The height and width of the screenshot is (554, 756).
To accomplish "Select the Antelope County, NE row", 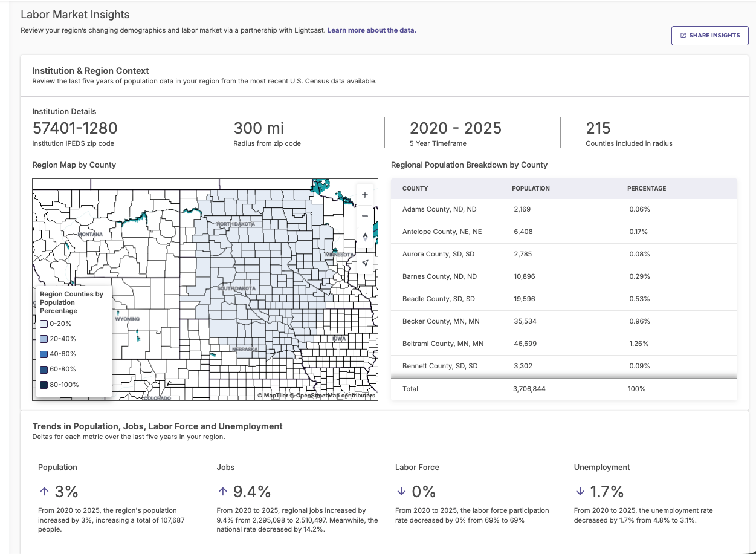I will pyautogui.click(x=564, y=232).
